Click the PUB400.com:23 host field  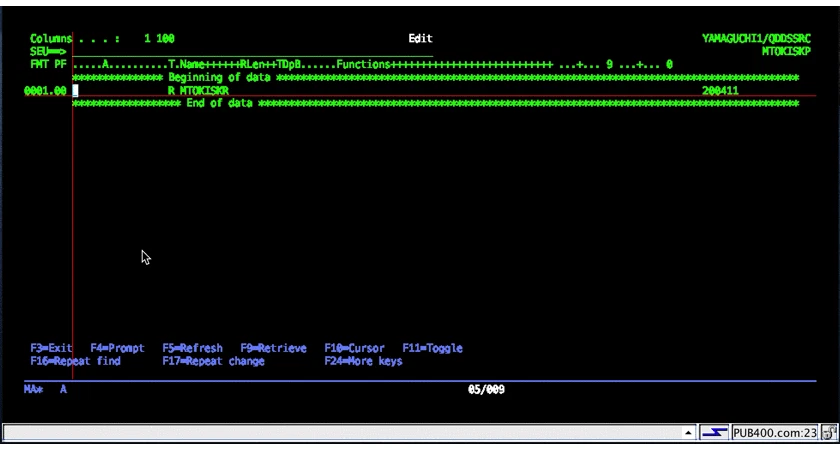point(775,432)
